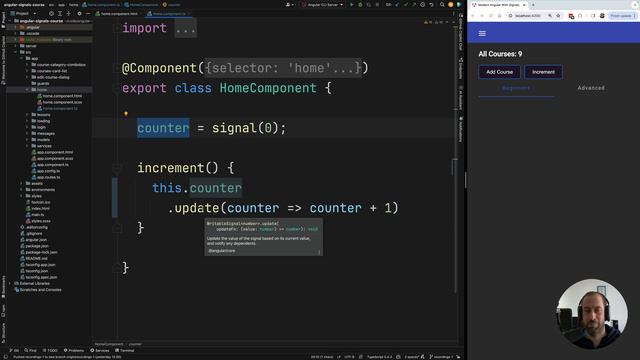The height and width of the screenshot is (360, 640).
Task: Open tooltip more-options dots icon
Action: pyautogui.click(x=319, y=251)
